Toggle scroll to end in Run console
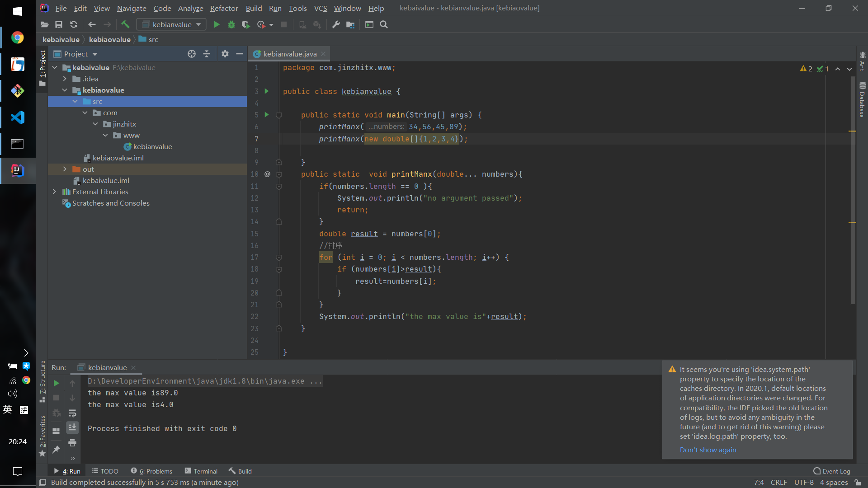 click(72, 427)
